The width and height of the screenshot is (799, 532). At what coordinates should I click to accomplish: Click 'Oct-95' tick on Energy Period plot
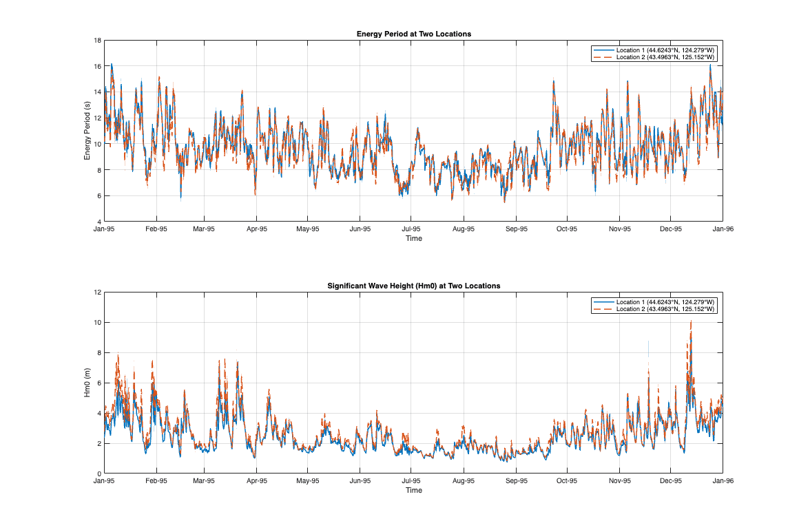pyautogui.click(x=567, y=229)
